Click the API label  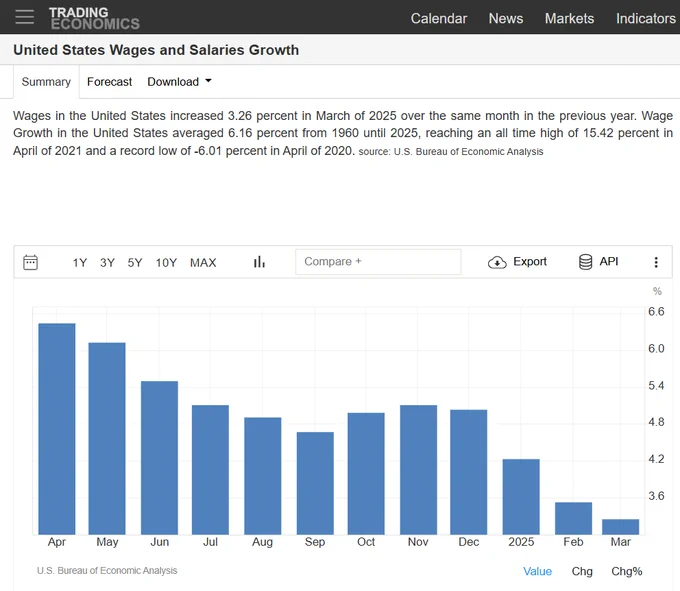tap(609, 261)
